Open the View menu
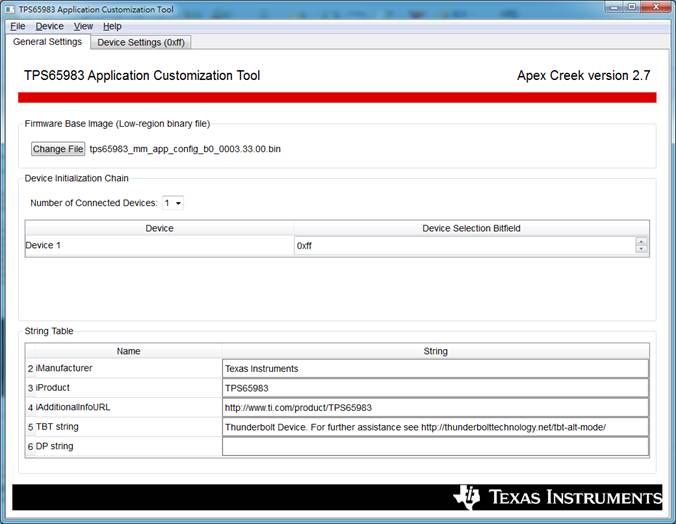Image resolution: width=676 pixels, height=524 pixels. coord(83,26)
